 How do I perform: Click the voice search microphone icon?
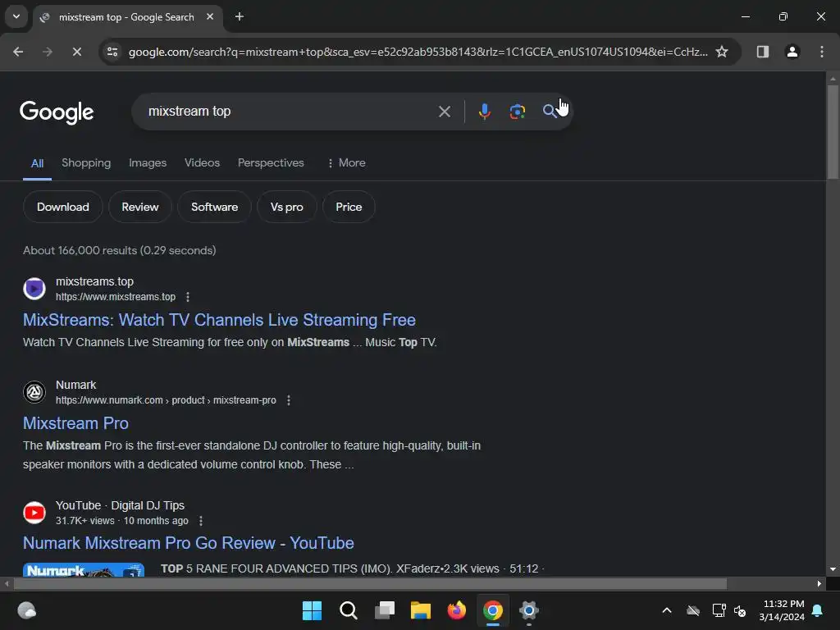pyautogui.click(x=484, y=112)
